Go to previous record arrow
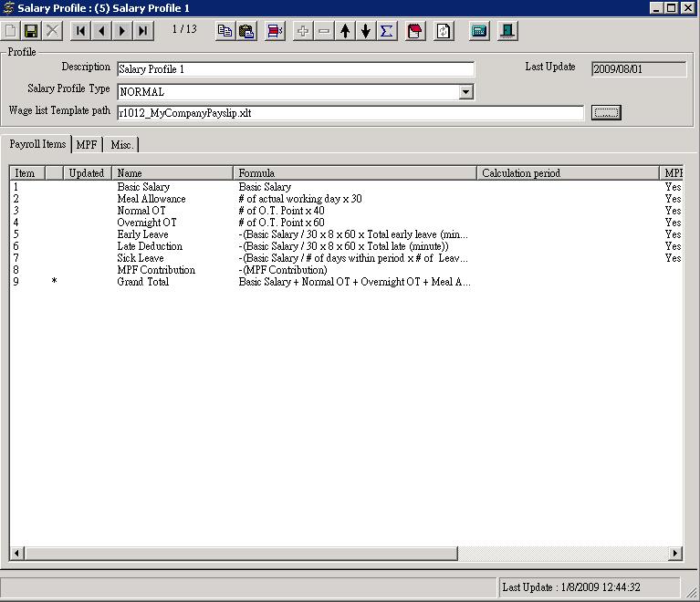700x602 pixels. pos(101,31)
